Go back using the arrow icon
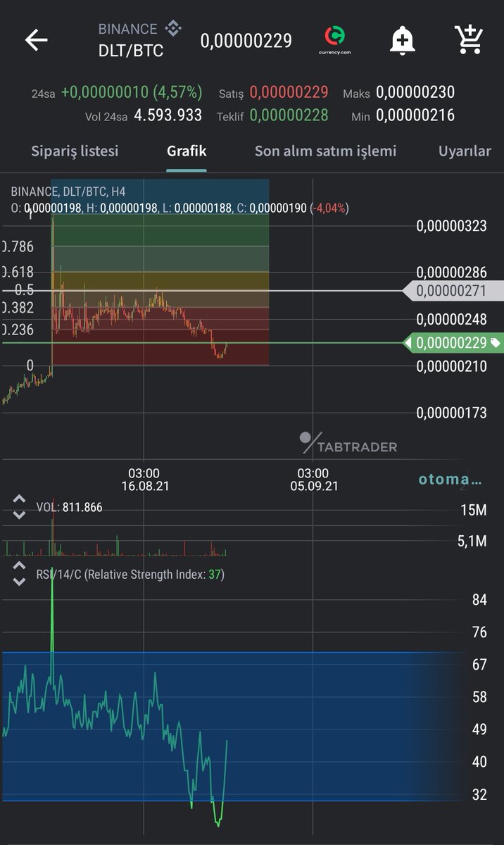Screen dimensions: 504x845 (x=36, y=40)
